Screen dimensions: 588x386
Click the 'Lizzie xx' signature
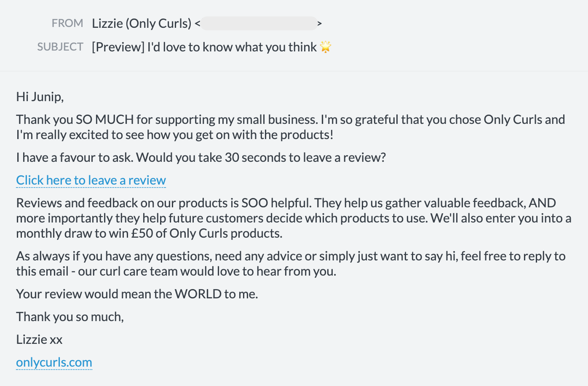[x=39, y=340]
